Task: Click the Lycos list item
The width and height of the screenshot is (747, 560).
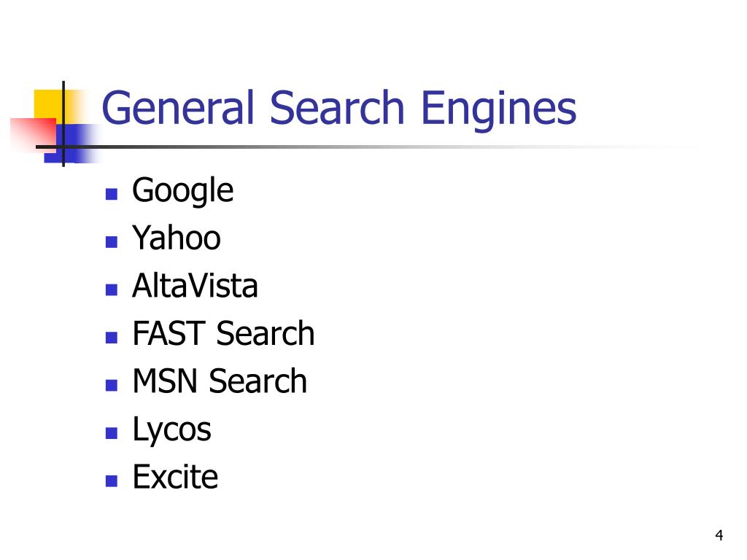Action: click(x=171, y=430)
